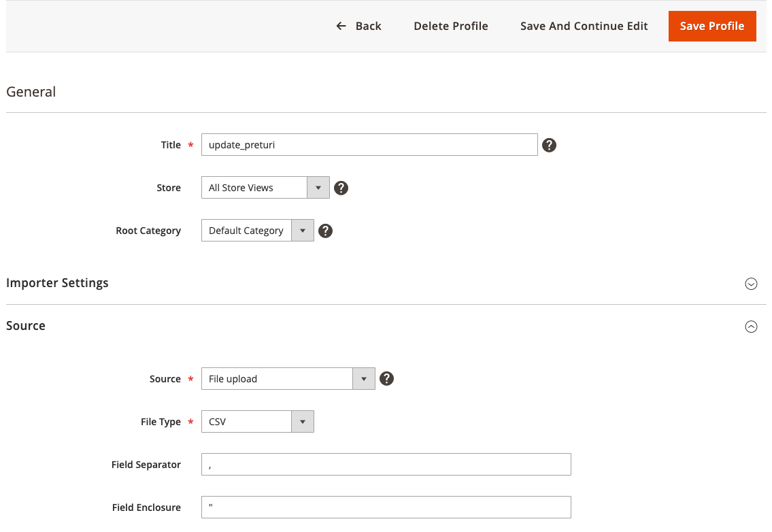The height and width of the screenshot is (532, 772).
Task: Click the Title field label
Action: coord(171,146)
